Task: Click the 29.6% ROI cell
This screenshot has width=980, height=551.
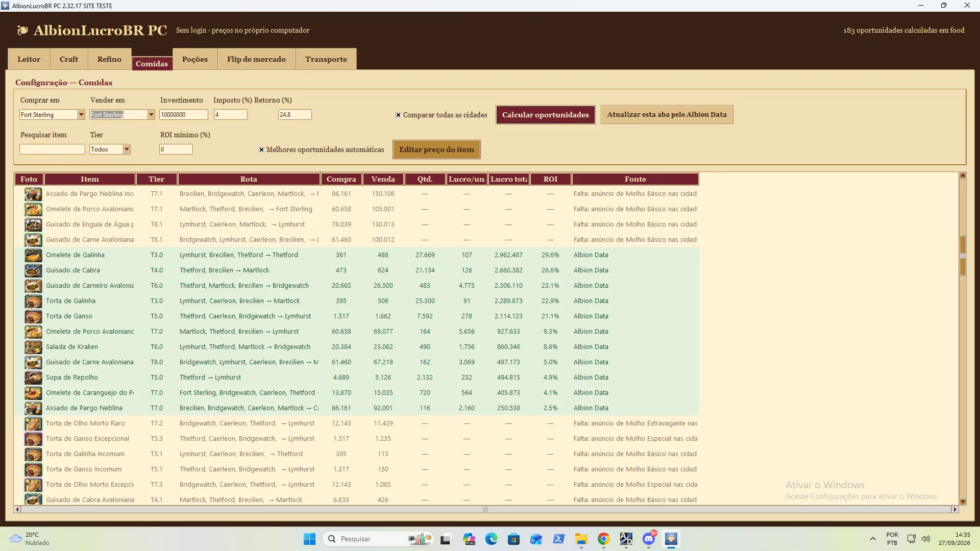Action: click(x=550, y=255)
